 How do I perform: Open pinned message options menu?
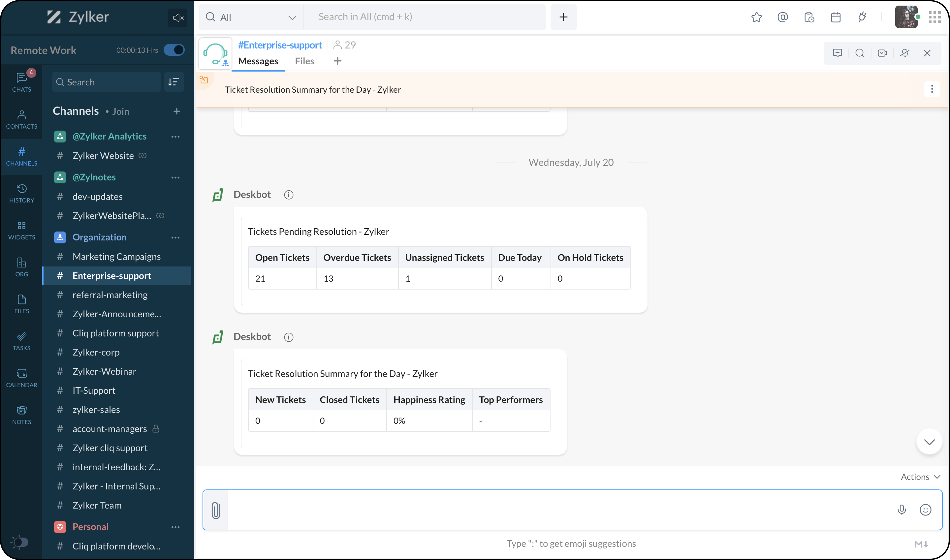coord(932,89)
